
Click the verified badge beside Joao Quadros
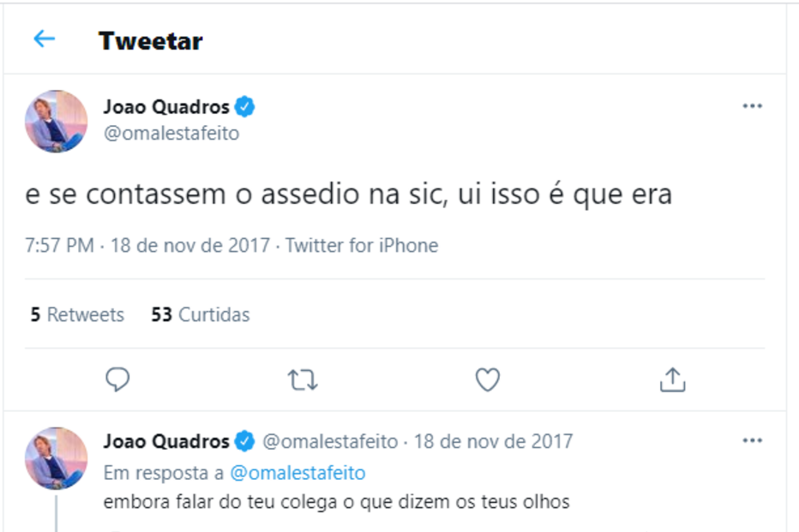pos(247,105)
